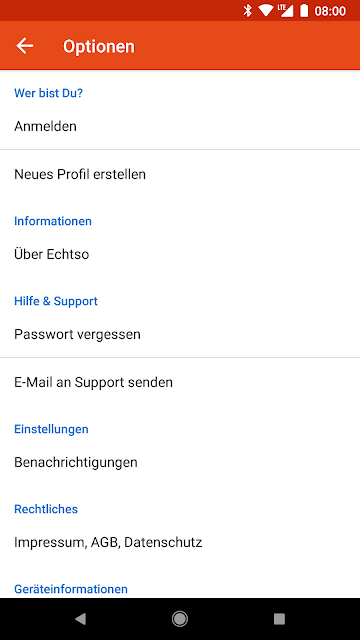
Task: Tap the Bluetooth status bar icon
Action: (x=247, y=11)
